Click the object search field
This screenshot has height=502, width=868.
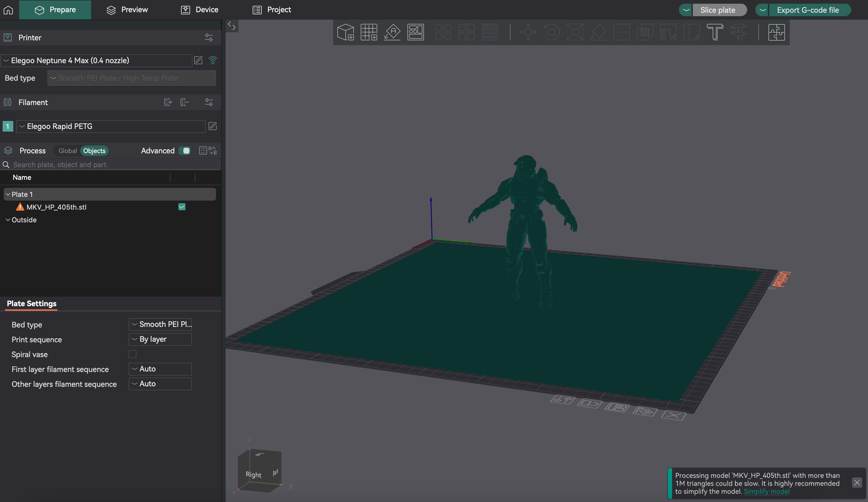click(110, 165)
